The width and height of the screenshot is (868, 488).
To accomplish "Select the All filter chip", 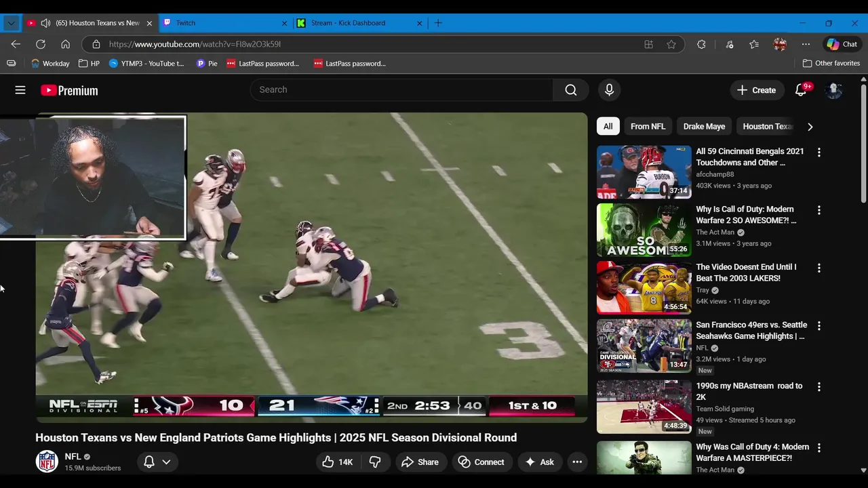I will coord(608,127).
